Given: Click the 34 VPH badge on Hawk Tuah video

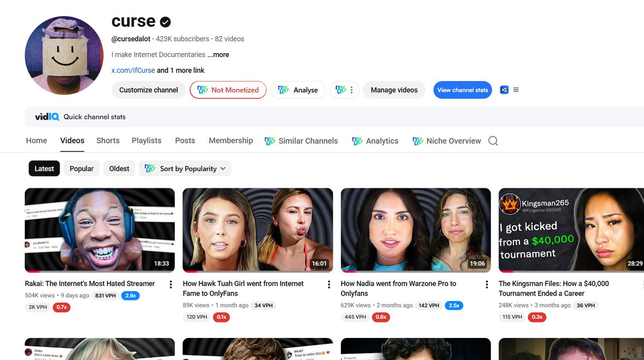Looking at the screenshot, I should coord(264,305).
